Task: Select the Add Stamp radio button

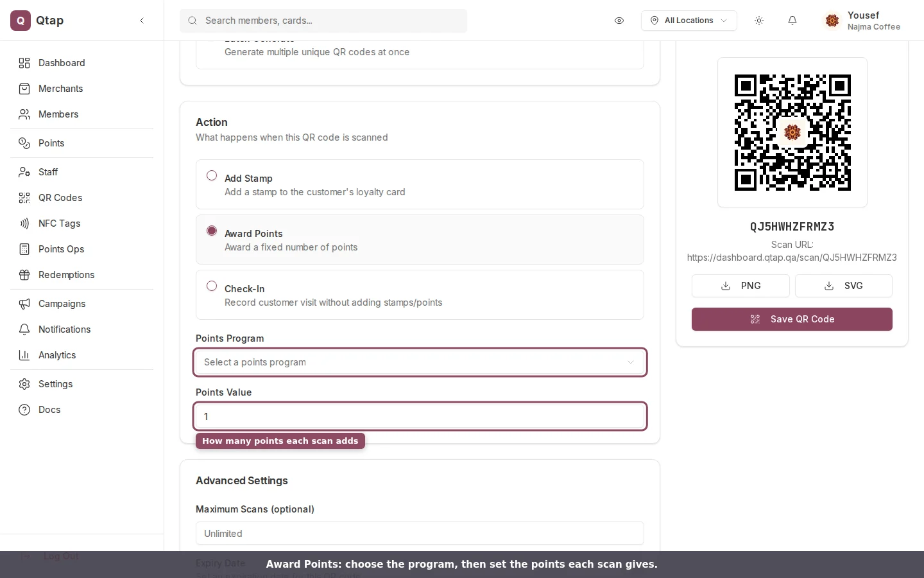Action: [x=212, y=175]
